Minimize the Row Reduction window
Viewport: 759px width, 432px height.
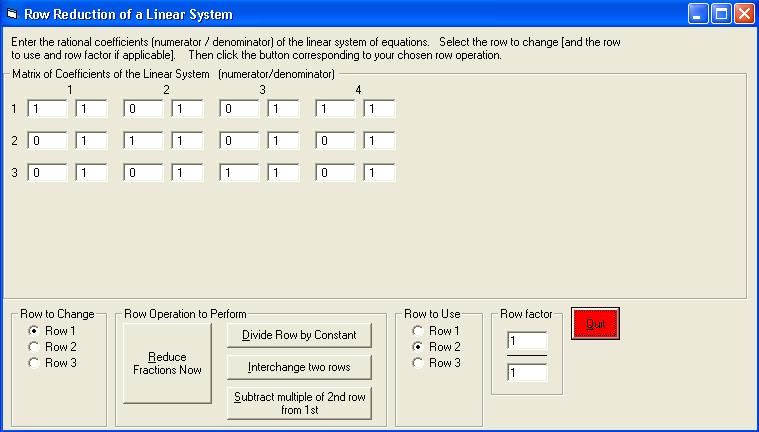coord(698,14)
